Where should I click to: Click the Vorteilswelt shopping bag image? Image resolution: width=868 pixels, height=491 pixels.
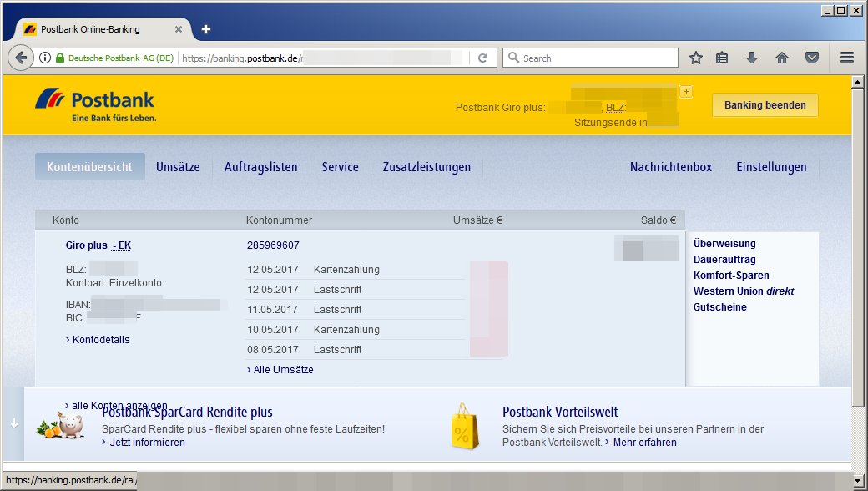(464, 426)
